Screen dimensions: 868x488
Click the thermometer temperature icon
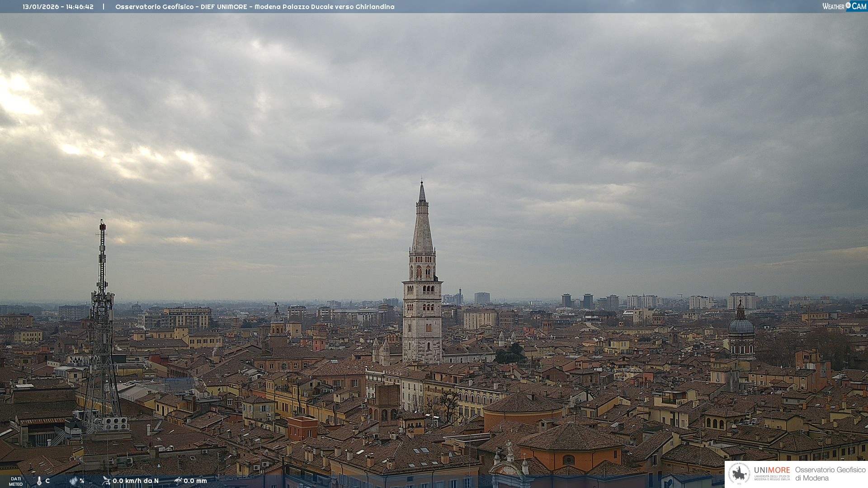[39, 481]
